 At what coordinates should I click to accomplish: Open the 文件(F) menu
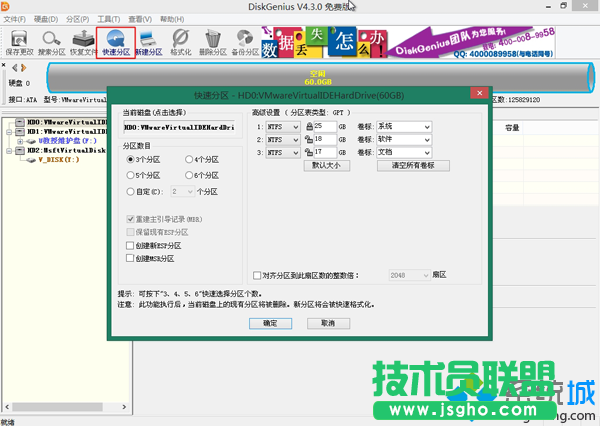[15, 19]
